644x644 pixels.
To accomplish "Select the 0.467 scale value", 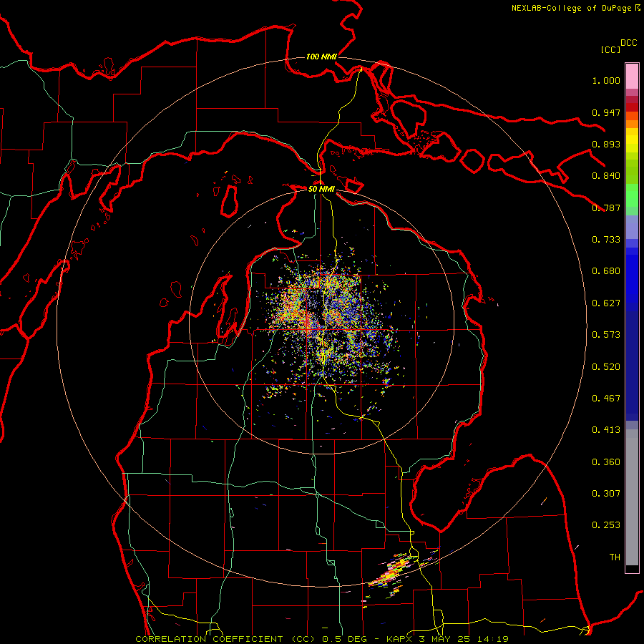I will (606, 399).
